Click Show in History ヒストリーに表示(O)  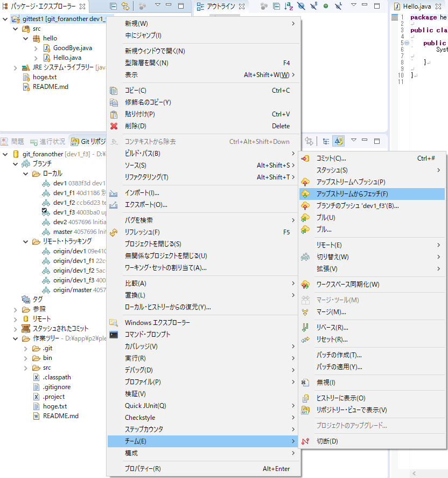372,398
